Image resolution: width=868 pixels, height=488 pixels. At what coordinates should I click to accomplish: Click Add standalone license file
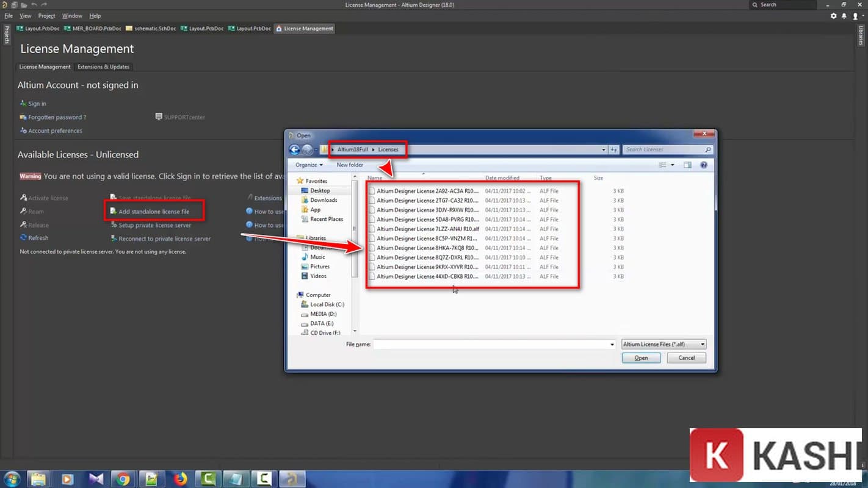[154, 212]
